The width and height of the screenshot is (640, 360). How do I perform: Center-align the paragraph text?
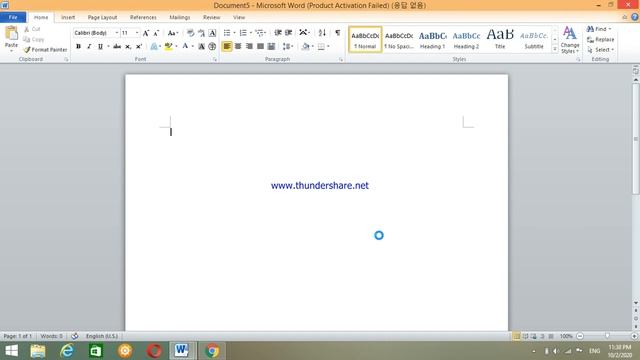[x=238, y=47]
